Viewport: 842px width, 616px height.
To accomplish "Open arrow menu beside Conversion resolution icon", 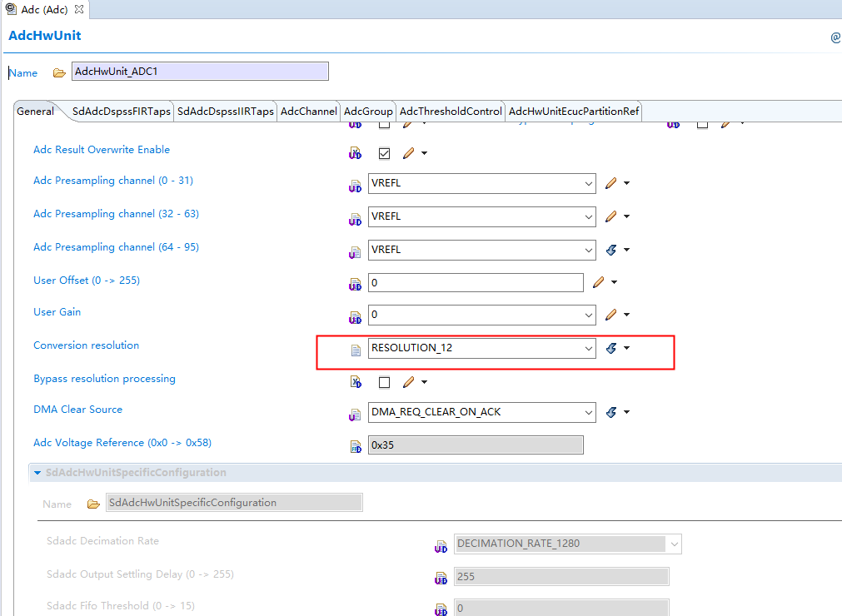I will pos(626,348).
